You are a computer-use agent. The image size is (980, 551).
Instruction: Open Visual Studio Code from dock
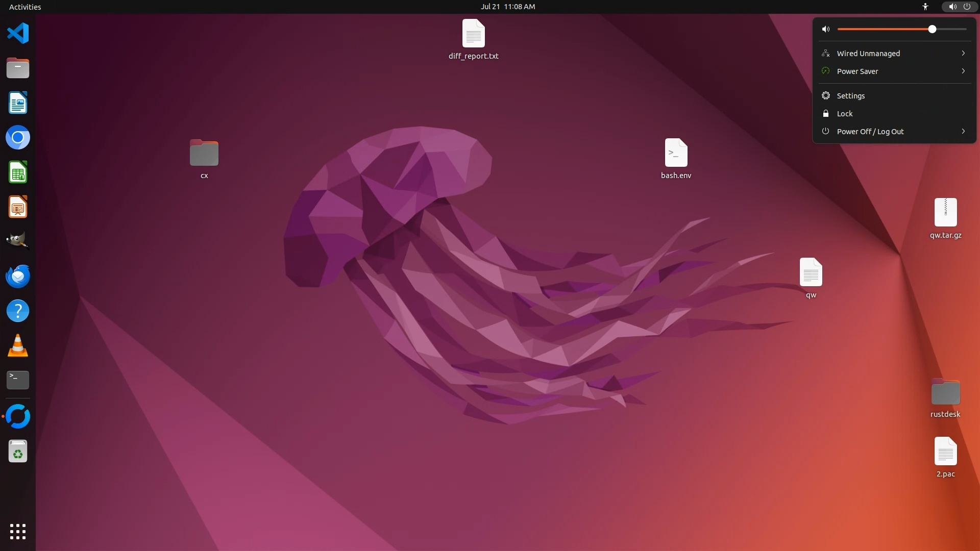18,34
